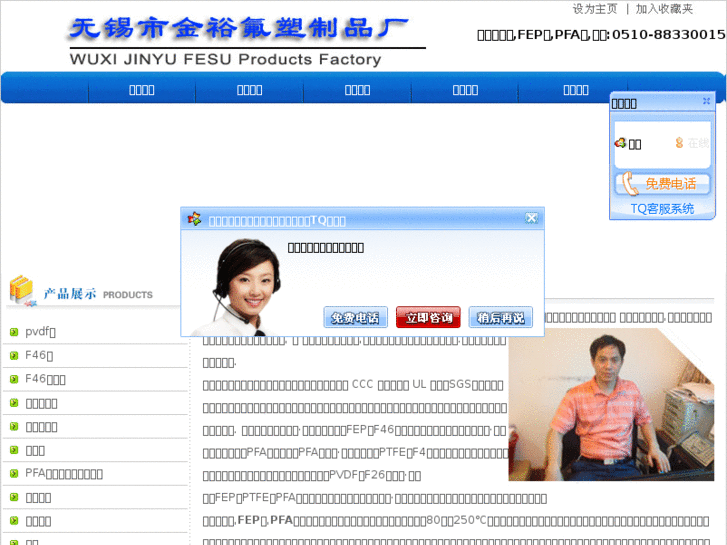Click the blue 免费电话 button in the popup
This screenshot has width=727, height=545.
click(x=355, y=318)
